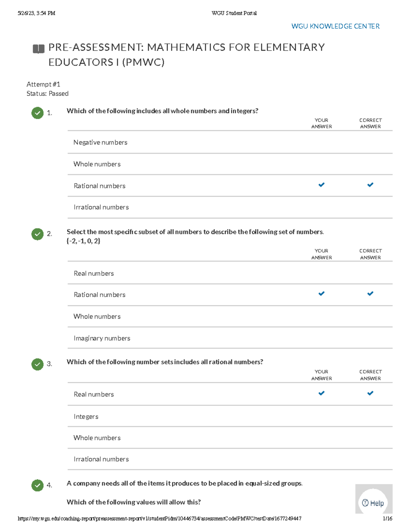Choose Imaginary numbers row in question 2

tap(102, 338)
